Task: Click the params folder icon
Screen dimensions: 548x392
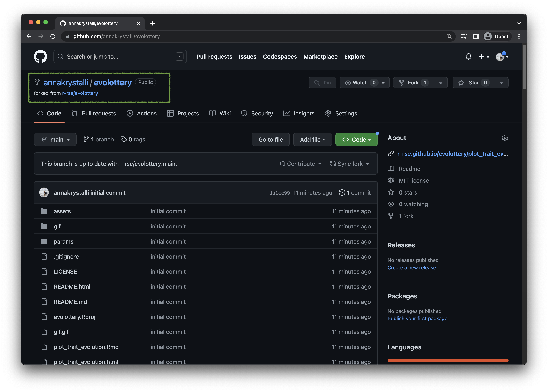Action: tap(44, 241)
